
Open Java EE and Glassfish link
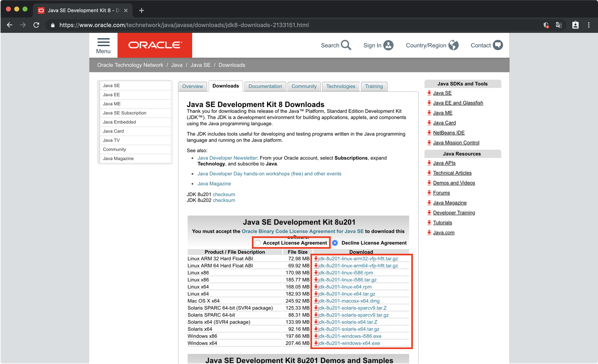[x=458, y=103]
